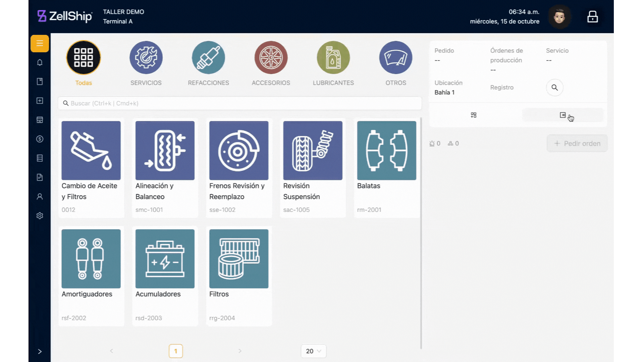Viewport: 644px width, 362px height.
Task: Open the 20 per page dropdown
Action: [x=313, y=351]
